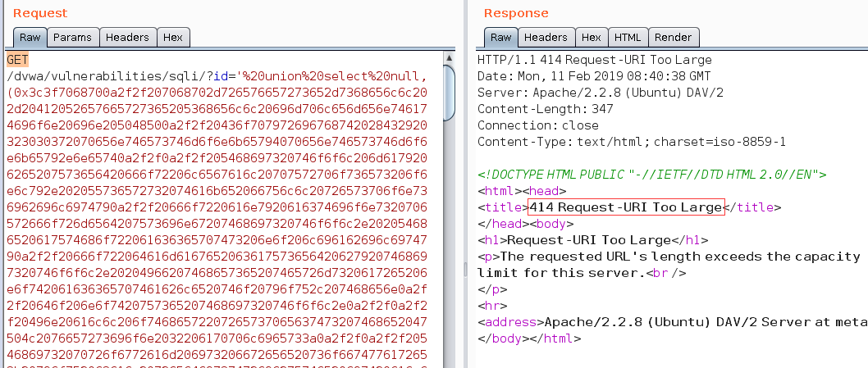Open the Response Render tab
The height and width of the screenshot is (368, 868).
point(674,38)
